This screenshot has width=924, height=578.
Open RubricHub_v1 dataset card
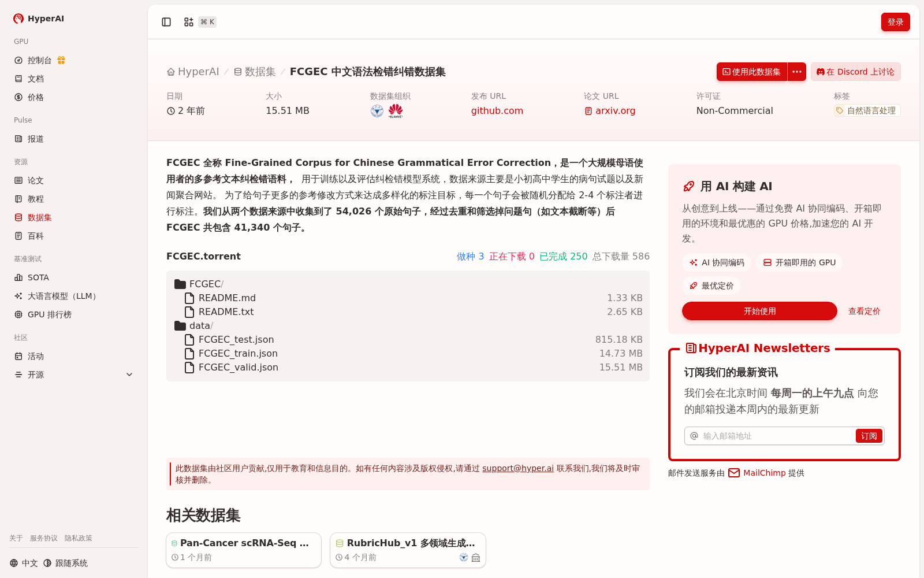click(x=408, y=550)
